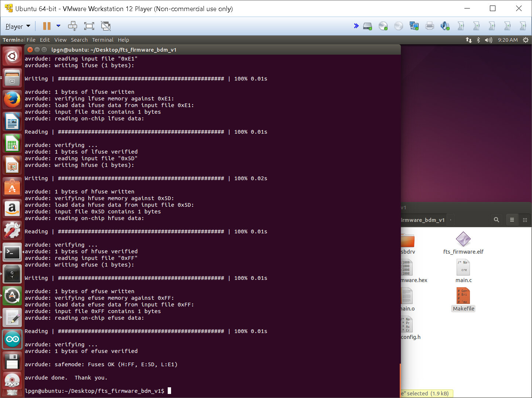Select main.c file in Files window

463,271
